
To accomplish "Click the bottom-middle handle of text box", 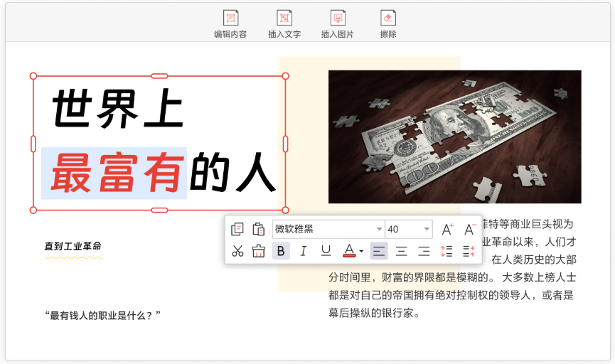I will [x=160, y=210].
